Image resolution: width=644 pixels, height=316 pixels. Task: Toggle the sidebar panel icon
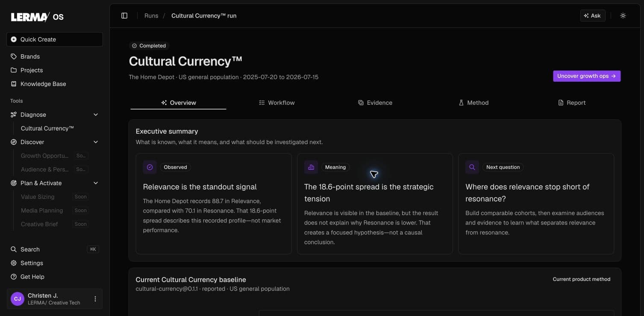[124, 16]
